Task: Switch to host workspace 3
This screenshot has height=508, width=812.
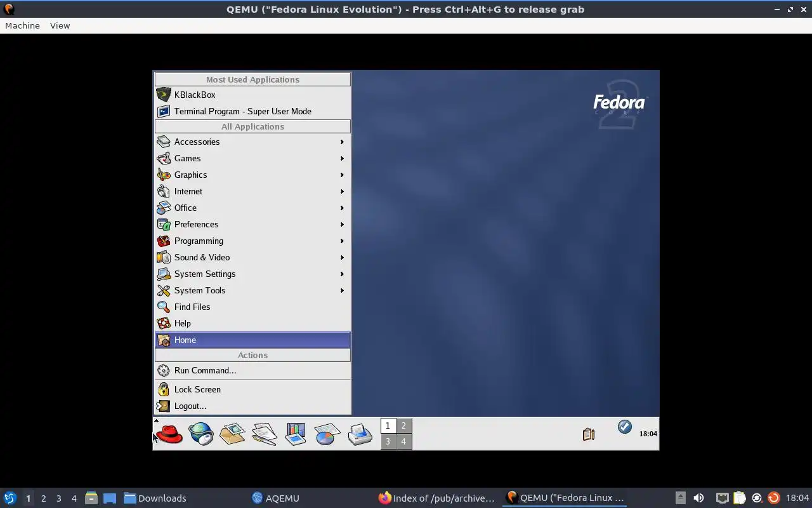Action: click(x=58, y=498)
